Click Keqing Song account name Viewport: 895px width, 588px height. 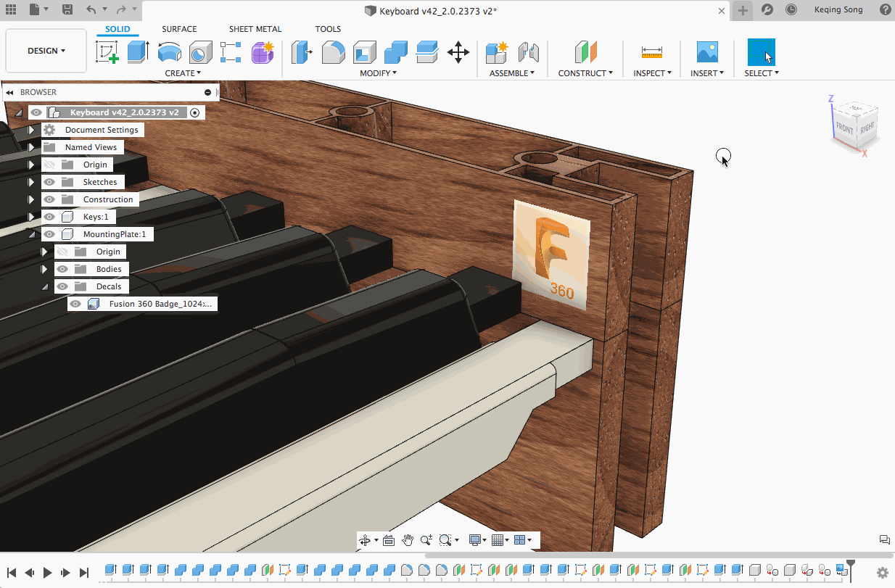pyautogui.click(x=838, y=10)
